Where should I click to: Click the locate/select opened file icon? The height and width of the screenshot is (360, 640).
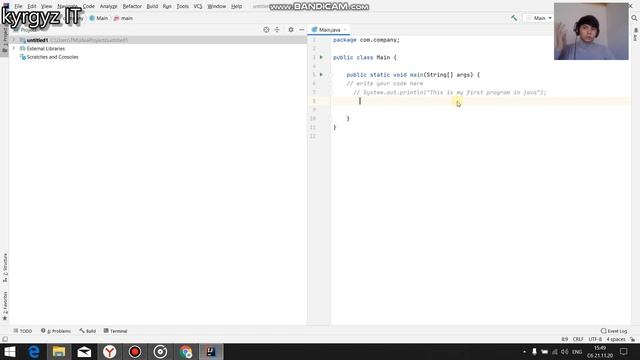pos(266,30)
